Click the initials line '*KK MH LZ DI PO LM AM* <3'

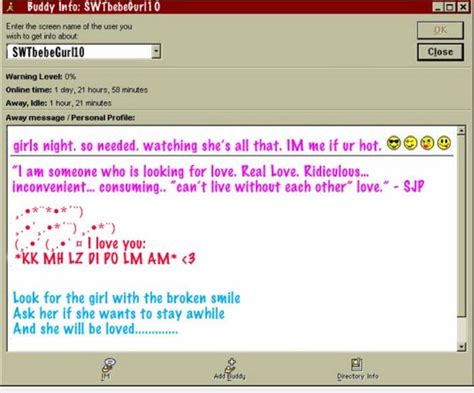pos(105,259)
